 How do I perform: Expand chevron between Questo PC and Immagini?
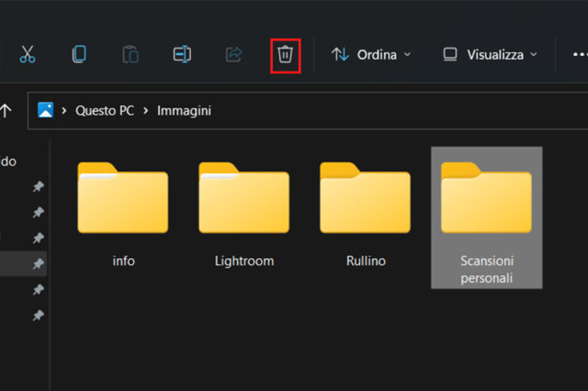148,110
